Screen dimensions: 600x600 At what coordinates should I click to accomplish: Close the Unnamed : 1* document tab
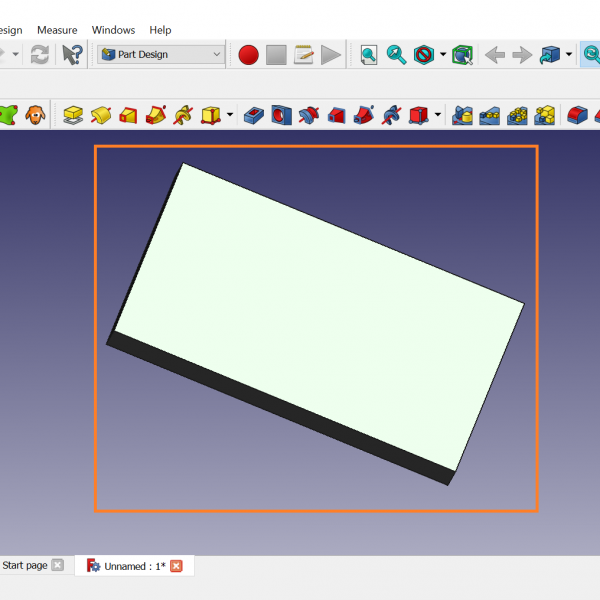point(177,566)
